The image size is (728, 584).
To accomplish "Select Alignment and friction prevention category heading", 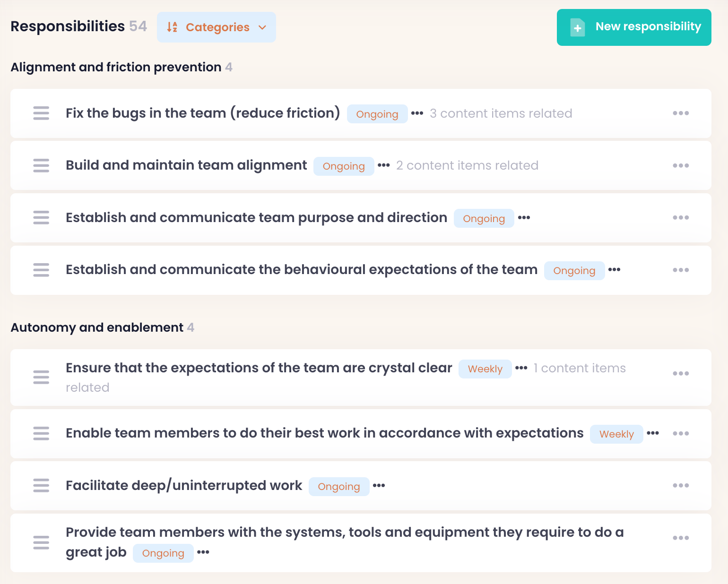I will click(x=116, y=67).
